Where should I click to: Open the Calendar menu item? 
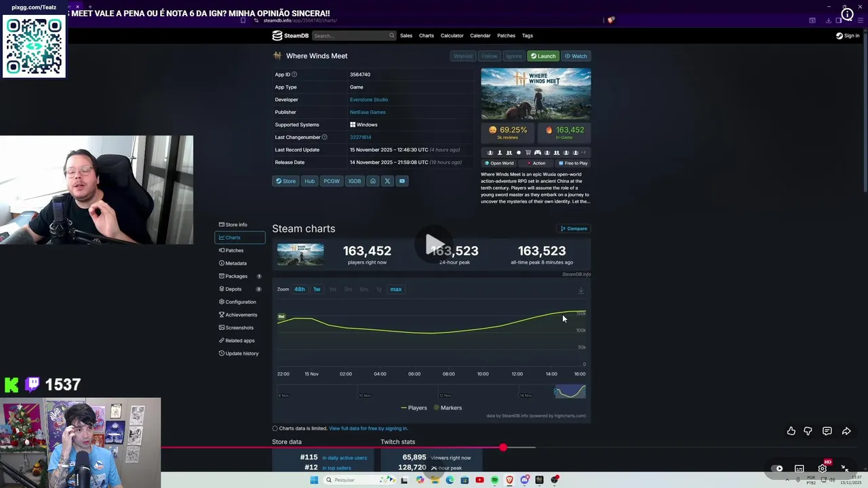480,36
